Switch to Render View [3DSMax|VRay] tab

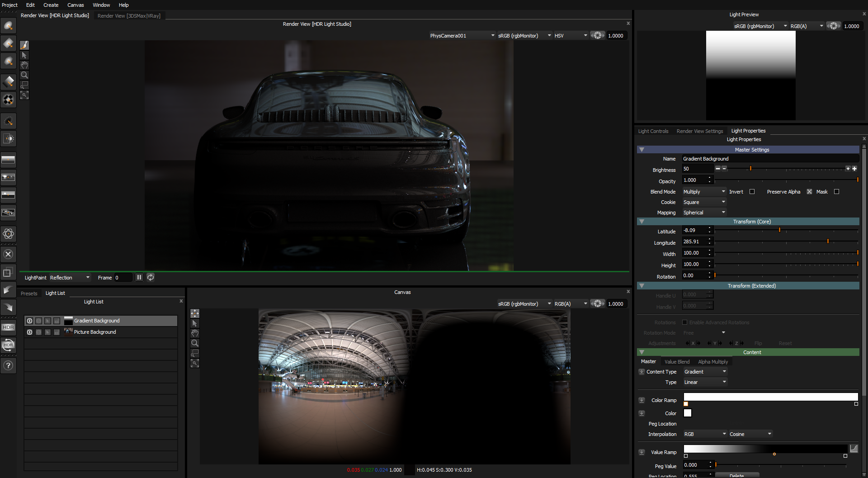tap(129, 15)
